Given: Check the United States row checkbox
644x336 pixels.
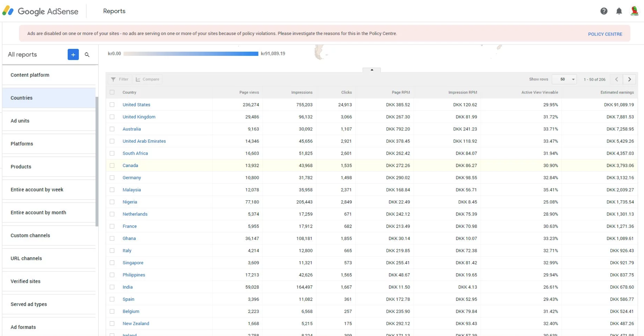Looking at the screenshot, I should point(112,105).
